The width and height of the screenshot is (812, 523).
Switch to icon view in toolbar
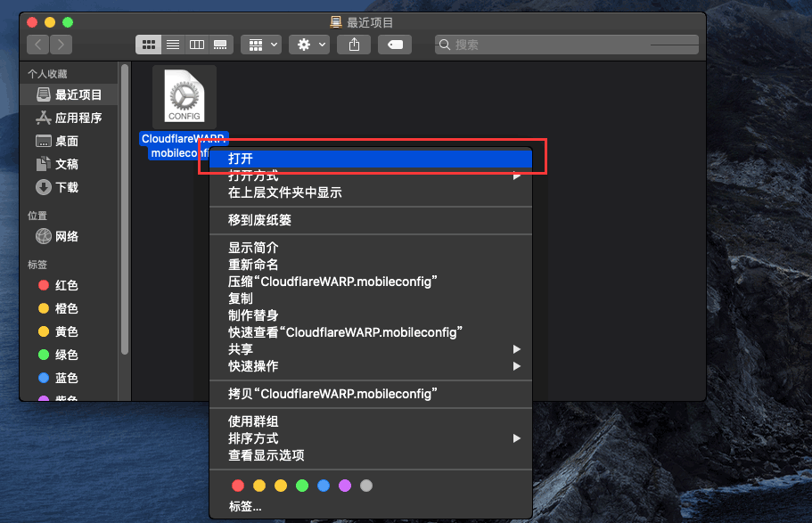149,44
